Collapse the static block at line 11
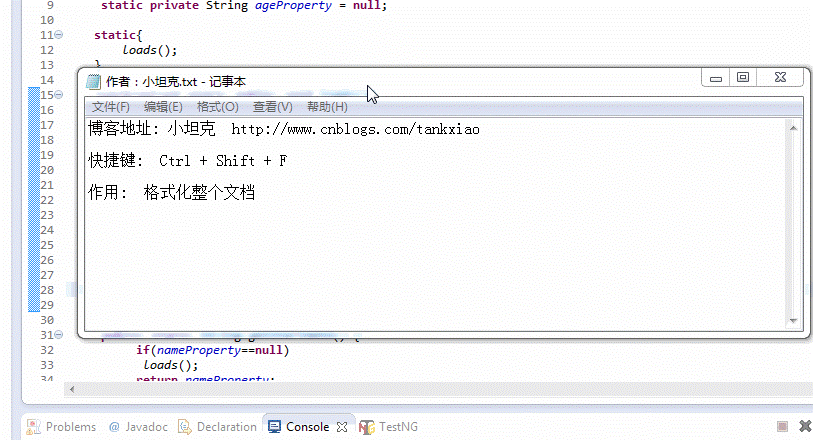 (x=59, y=35)
